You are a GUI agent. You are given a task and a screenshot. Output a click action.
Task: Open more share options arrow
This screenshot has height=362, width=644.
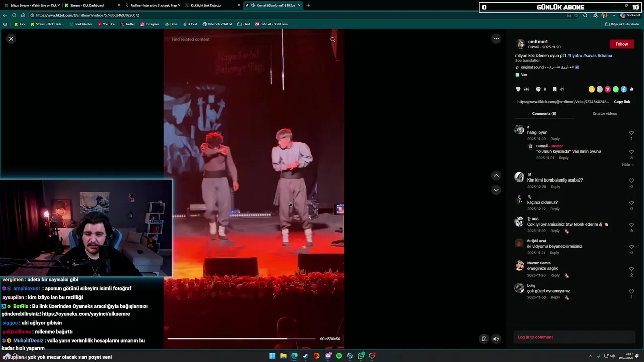click(632, 89)
